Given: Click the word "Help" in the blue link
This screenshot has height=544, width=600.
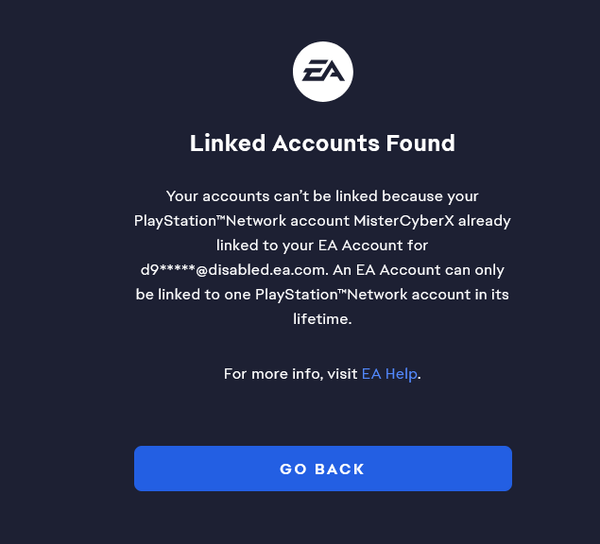Looking at the screenshot, I should click(x=401, y=374).
